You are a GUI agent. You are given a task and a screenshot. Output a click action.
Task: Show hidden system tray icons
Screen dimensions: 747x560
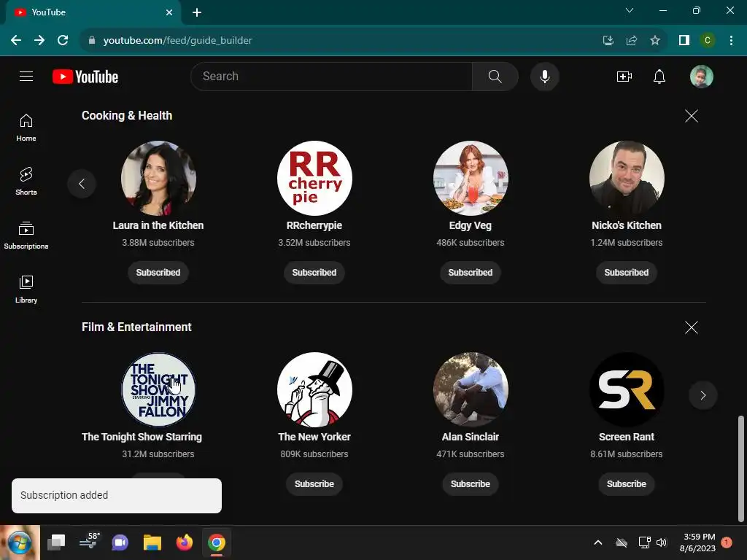click(598, 542)
